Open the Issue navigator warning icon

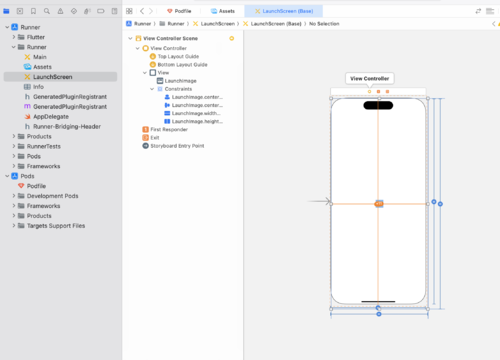[60, 11]
